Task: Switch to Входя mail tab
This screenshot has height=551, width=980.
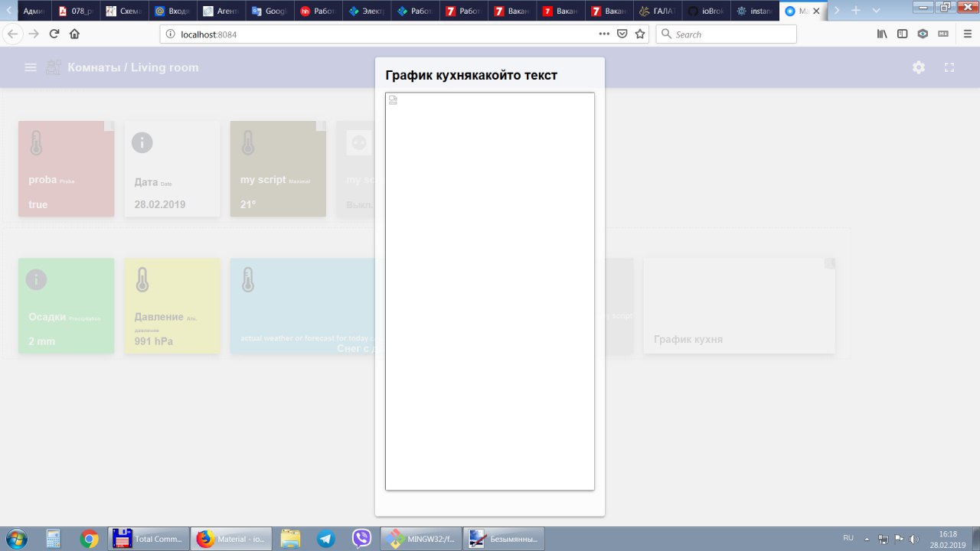Action: tap(172, 11)
